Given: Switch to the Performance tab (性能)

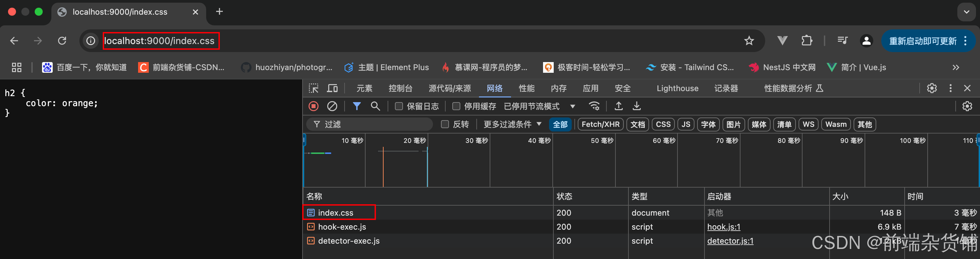Looking at the screenshot, I should [x=526, y=88].
